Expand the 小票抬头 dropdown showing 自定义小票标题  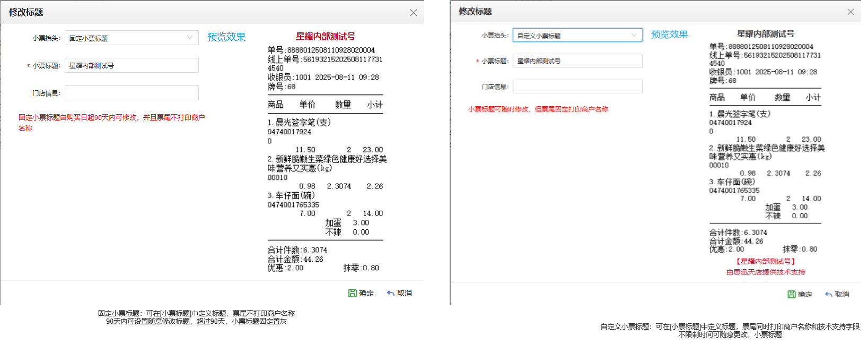[x=577, y=35]
